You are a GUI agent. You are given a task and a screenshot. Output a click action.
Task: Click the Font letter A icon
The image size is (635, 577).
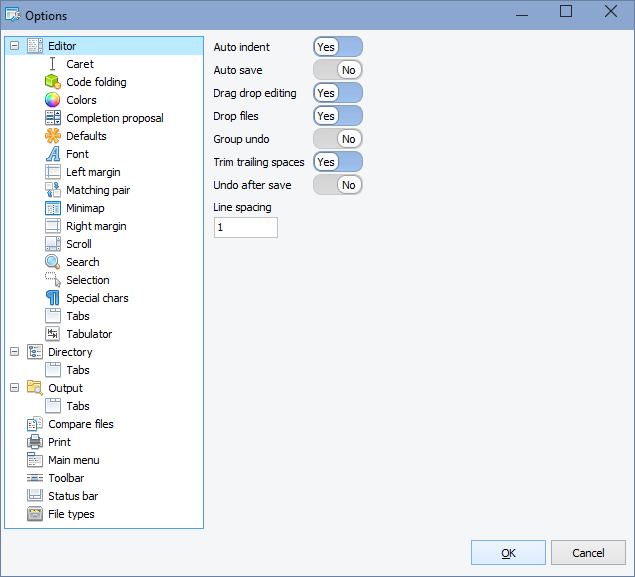pyautogui.click(x=53, y=154)
